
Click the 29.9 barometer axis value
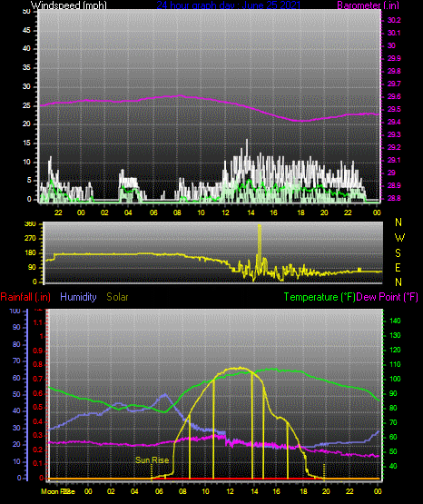[x=394, y=58]
